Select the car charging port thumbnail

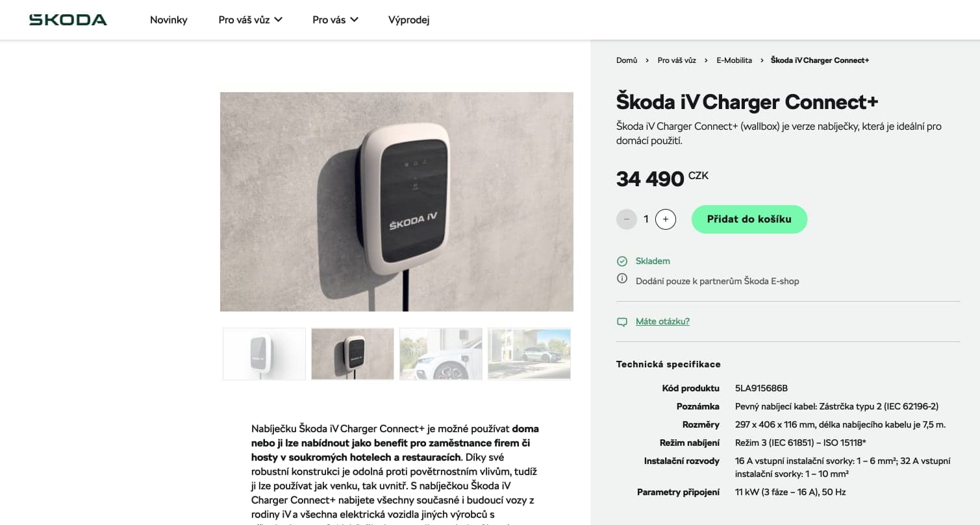[441, 354]
